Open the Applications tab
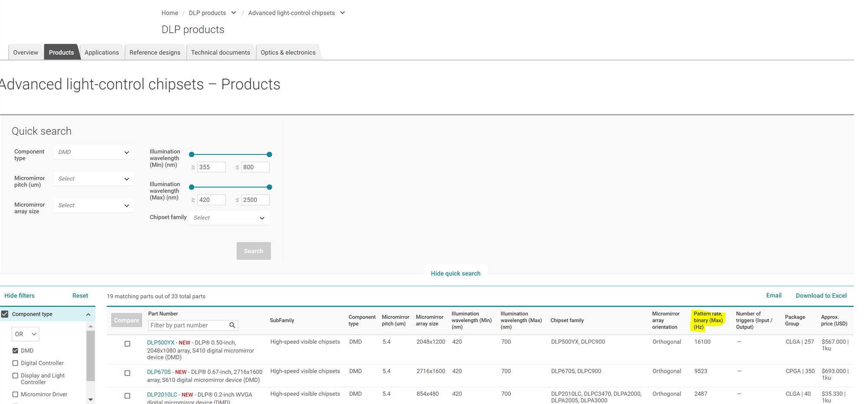The image size is (868, 404). click(102, 52)
